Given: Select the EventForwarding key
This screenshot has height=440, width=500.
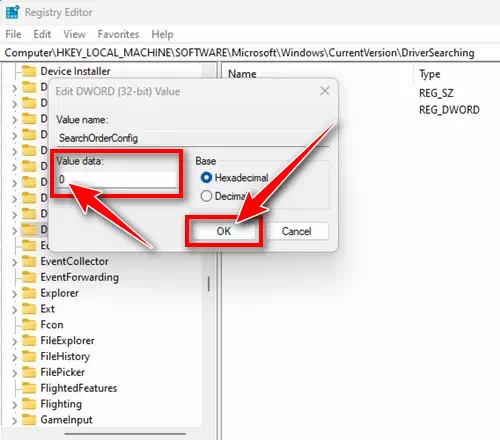Looking at the screenshot, I should coord(80,277).
